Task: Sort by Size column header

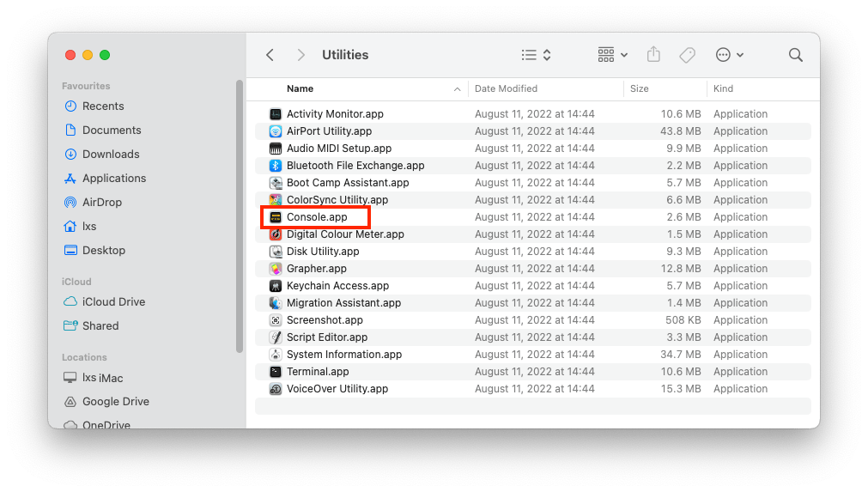Action: coord(639,88)
